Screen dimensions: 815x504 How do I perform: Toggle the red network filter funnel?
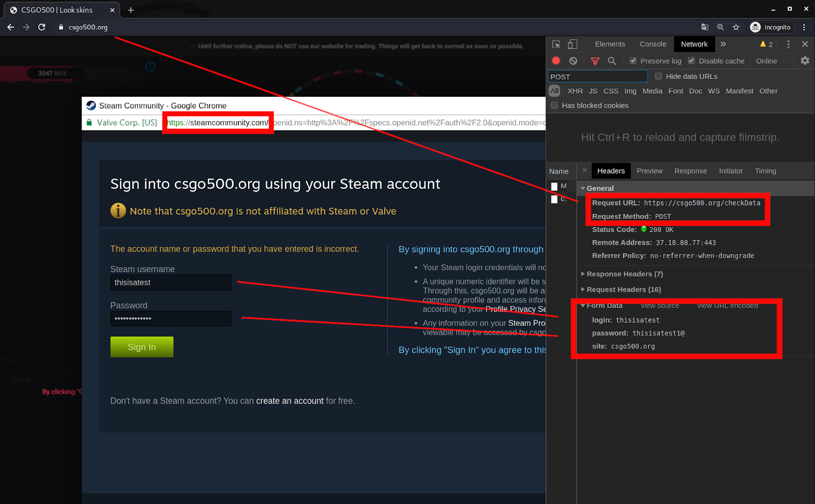pos(595,61)
